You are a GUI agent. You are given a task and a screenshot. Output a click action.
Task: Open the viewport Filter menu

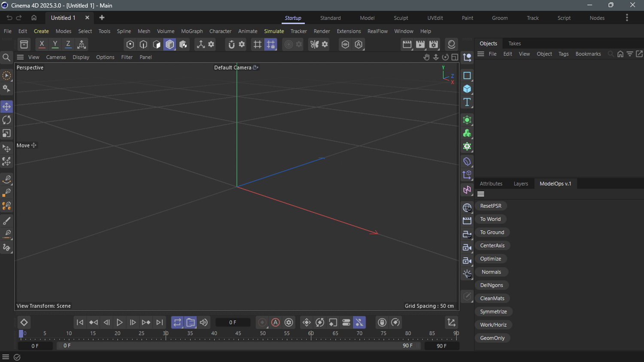pyautogui.click(x=127, y=57)
